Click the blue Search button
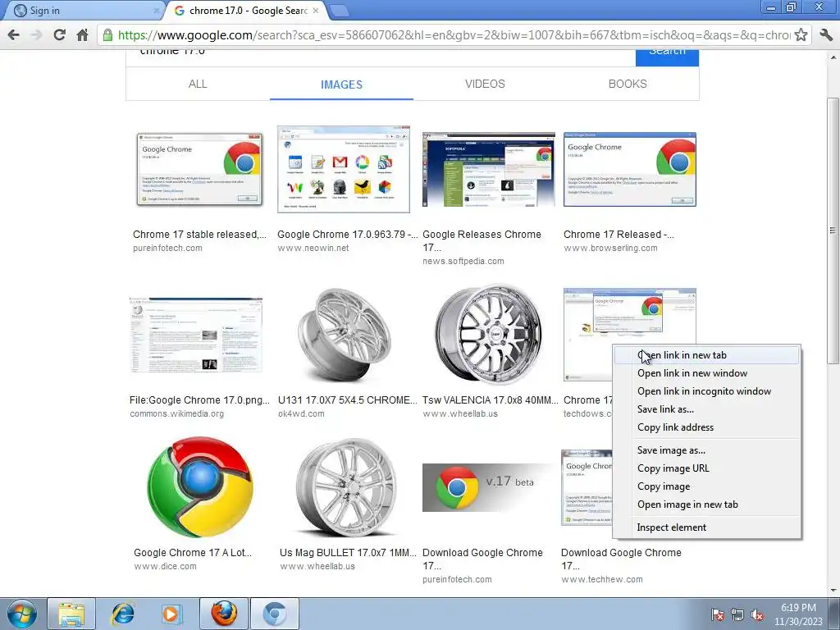The width and height of the screenshot is (840, 630). 667,57
